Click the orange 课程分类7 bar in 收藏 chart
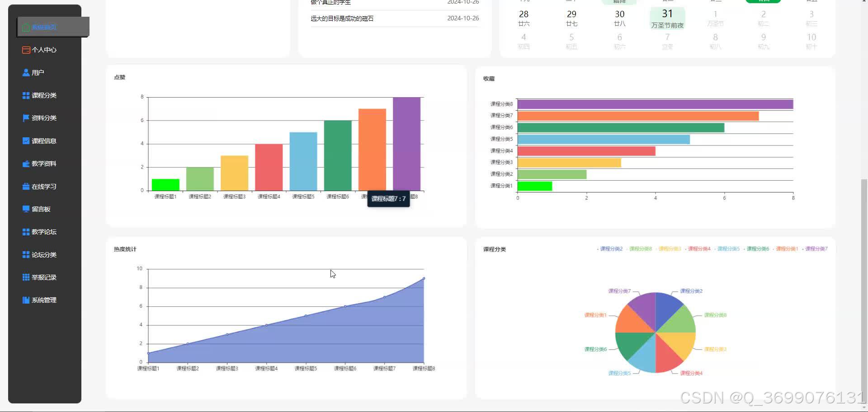 pyautogui.click(x=638, y=116)
